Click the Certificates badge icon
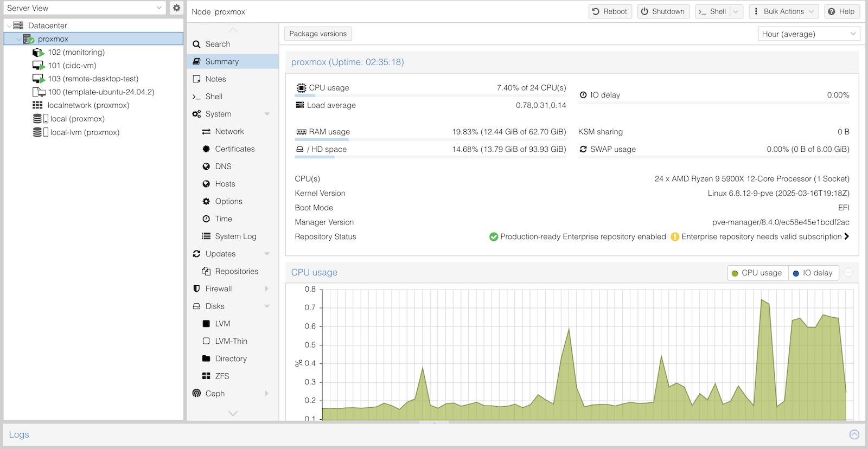Screen dimensions: 868x449 (x=206, y=149)
